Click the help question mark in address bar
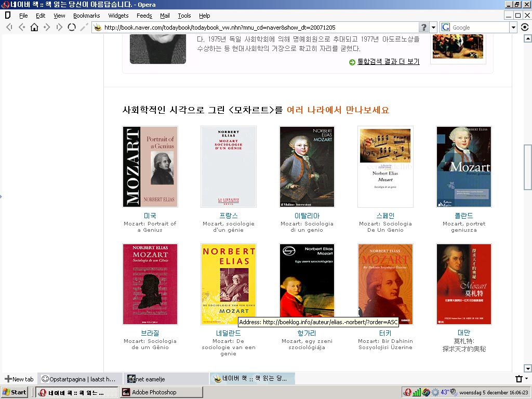The width and height of the screenshot is (532, 399). tap(424, 27)
